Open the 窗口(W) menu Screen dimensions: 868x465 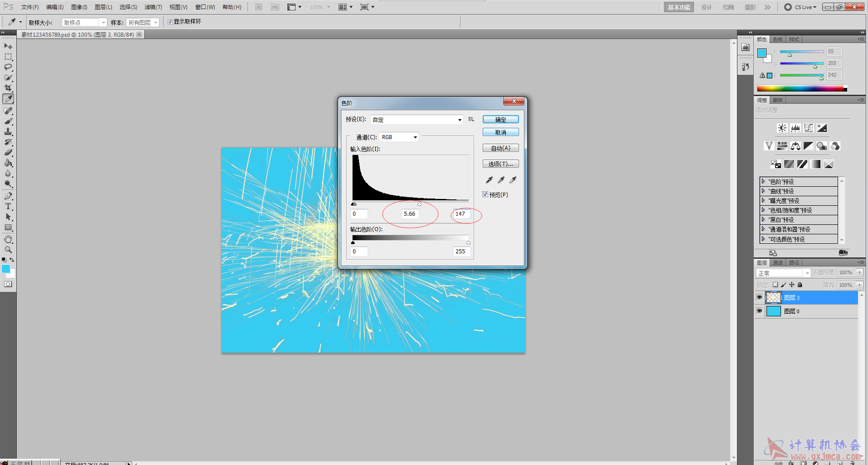coord(205,7)
